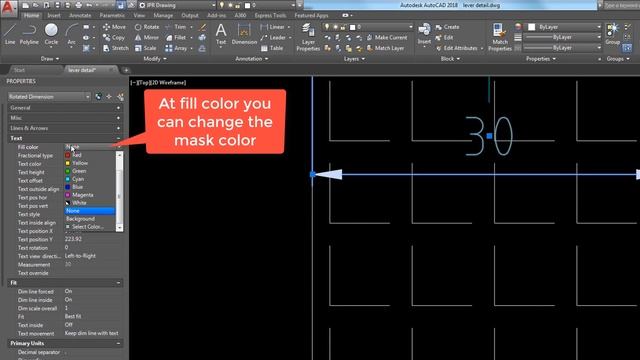Open the Rotated Dimension object type dropdown
The image size is (640, 360).
[x=49, y=97]
